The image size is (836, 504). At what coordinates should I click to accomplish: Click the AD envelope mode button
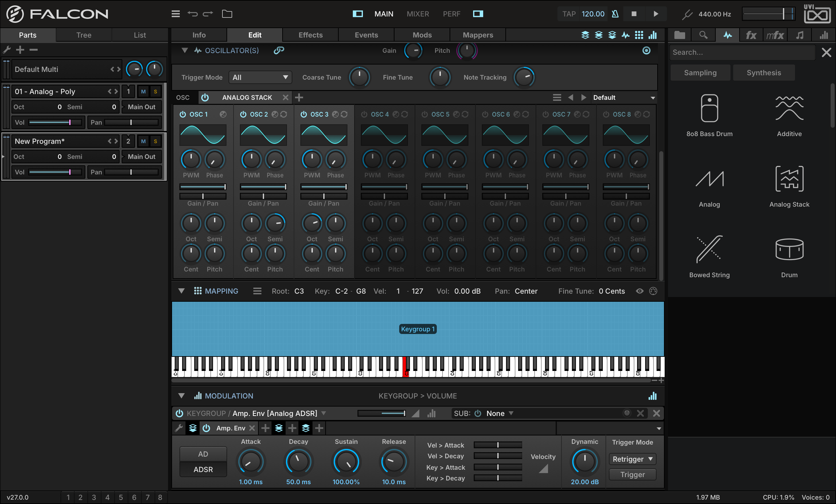(203, 454)
